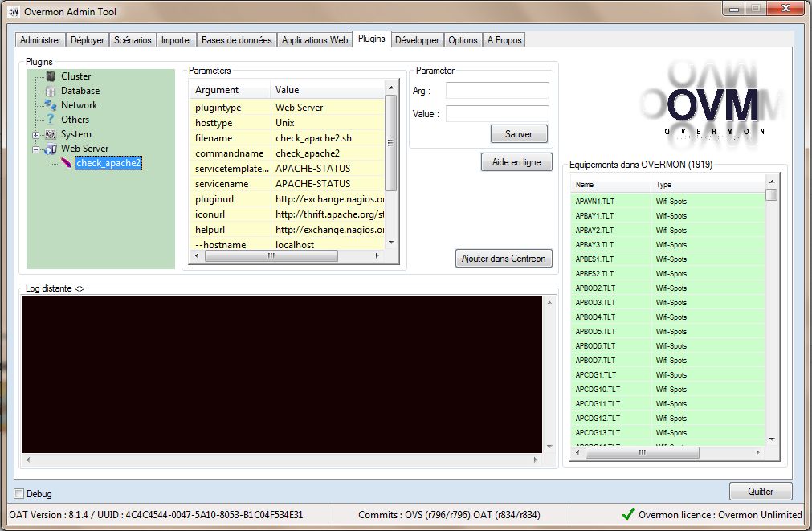The height and width of the screenshot is (531, 812).
Task: Click the Sauver button
Action: [x=519, y=134]
